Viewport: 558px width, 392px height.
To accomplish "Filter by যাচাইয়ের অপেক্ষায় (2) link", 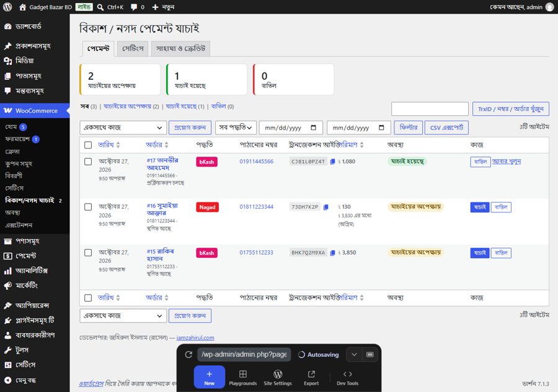I will coord(131,107).
